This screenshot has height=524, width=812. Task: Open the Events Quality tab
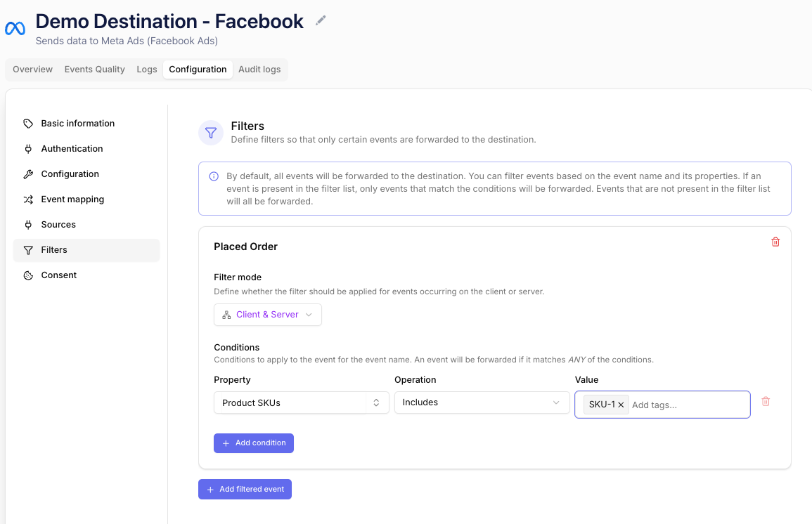pos(95,70)
